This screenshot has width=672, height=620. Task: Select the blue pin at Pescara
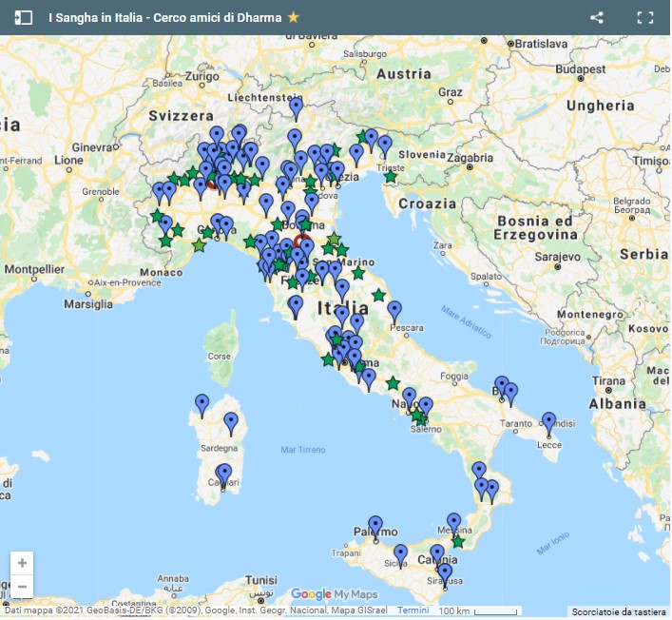[394, 312]
